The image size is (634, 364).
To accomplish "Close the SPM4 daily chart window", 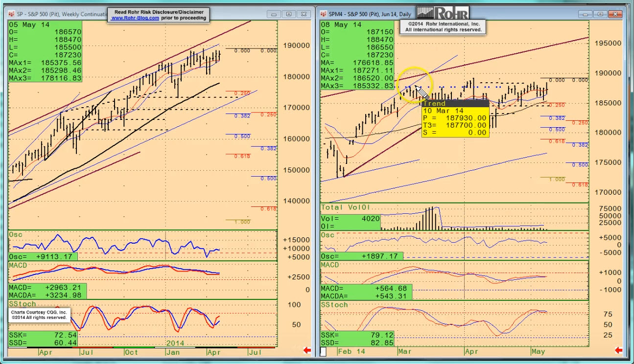I will [615, 14].
